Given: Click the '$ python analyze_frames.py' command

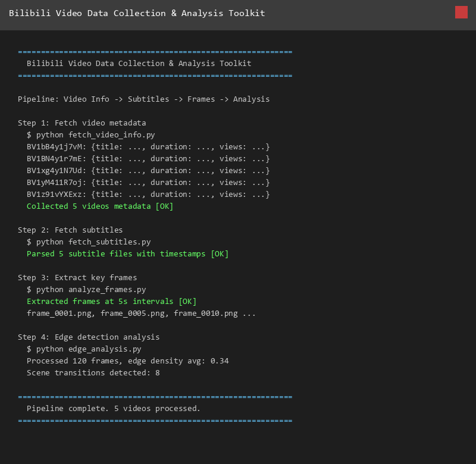Looking at the screenshot, I should coord(86,290).
